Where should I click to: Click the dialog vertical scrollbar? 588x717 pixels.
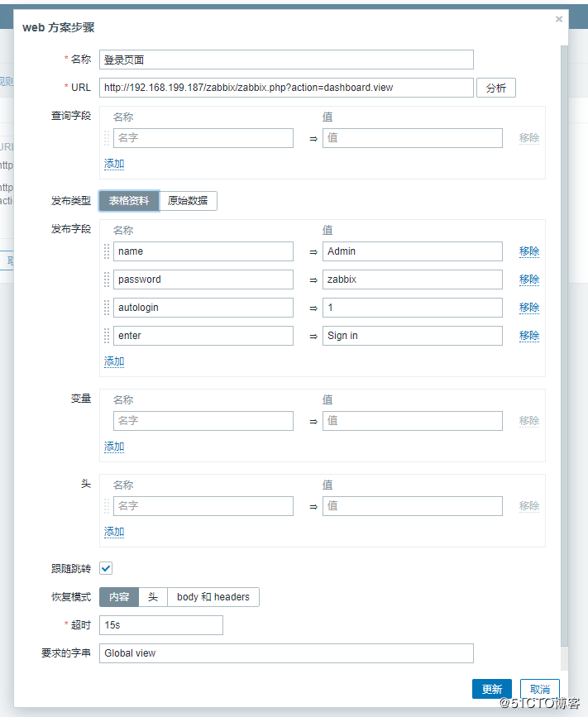[565, 331]
